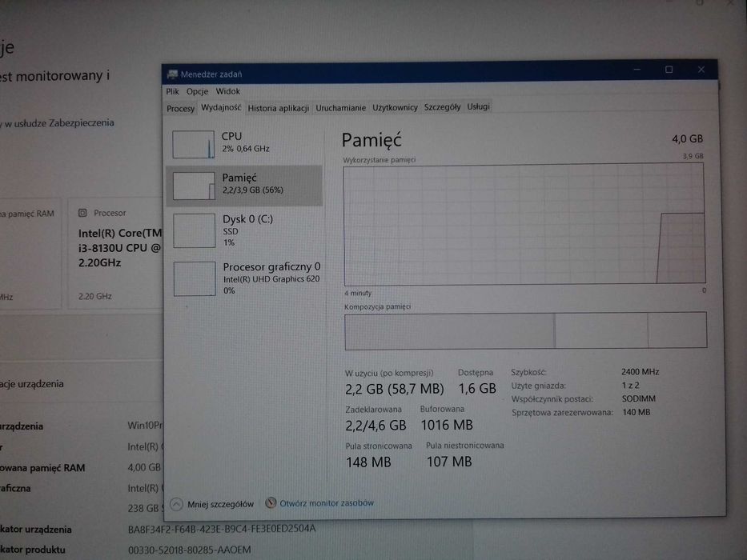
Task: Click Mniej szczegółów to collapse details
Action: tap(220, 504)
